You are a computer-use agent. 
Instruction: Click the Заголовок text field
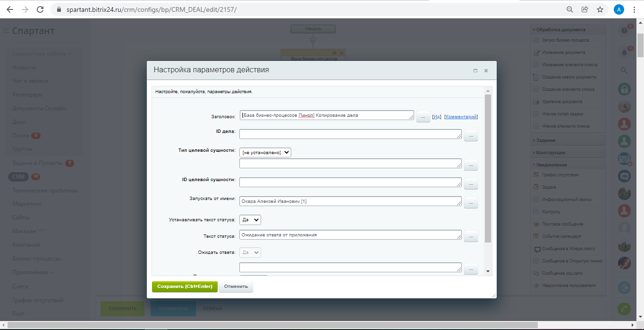coord(327,115)
